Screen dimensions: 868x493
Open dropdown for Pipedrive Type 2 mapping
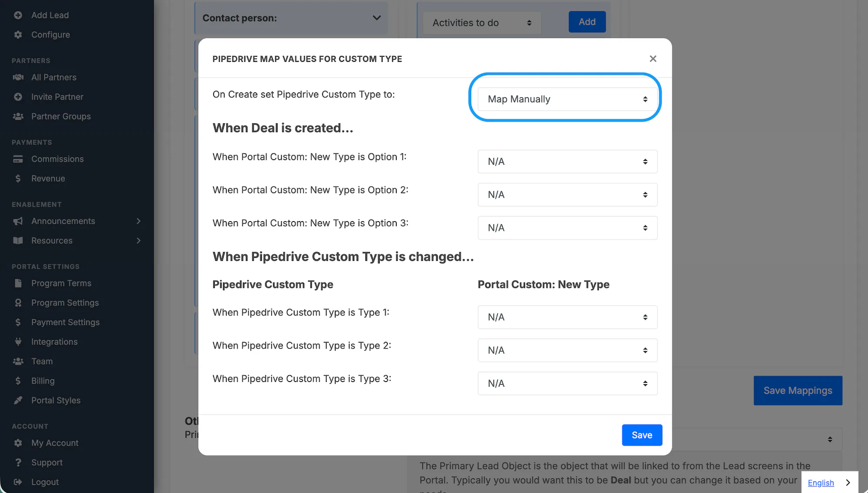[567, 350]
